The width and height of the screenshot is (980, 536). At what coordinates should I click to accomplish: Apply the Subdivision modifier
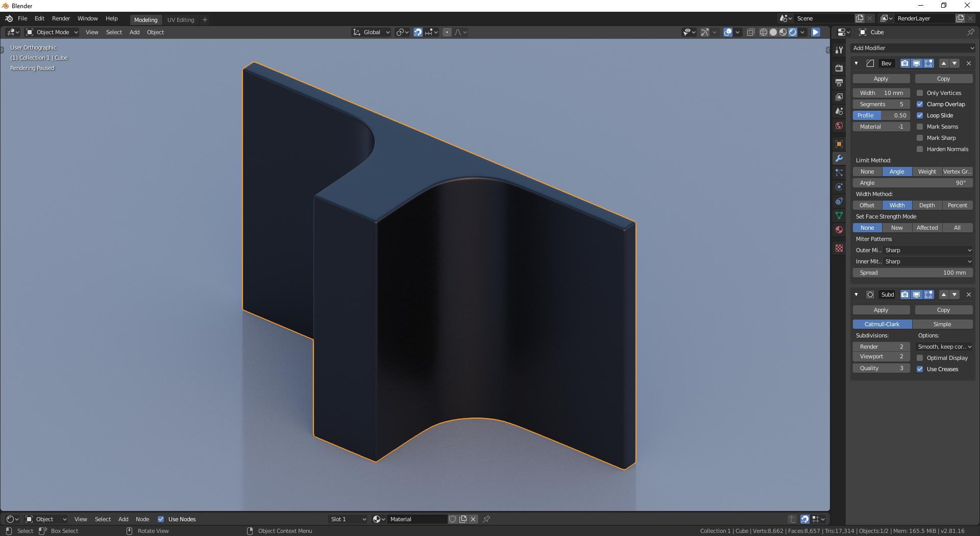[x=881, y=310]
